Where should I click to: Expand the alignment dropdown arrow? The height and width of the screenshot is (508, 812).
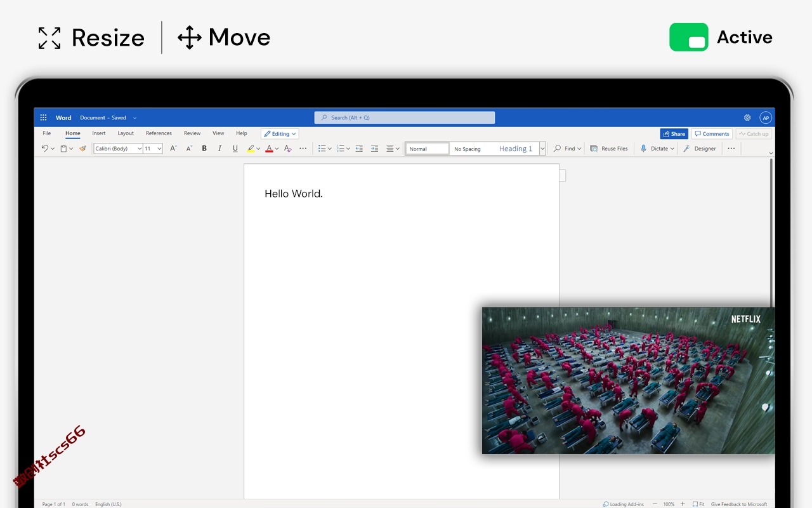[398, 149]
